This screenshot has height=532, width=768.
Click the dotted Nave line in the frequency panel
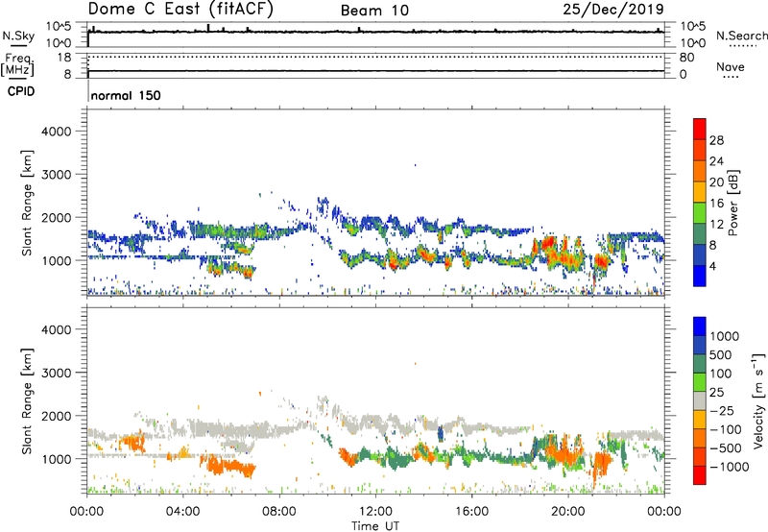coord(375,57)
